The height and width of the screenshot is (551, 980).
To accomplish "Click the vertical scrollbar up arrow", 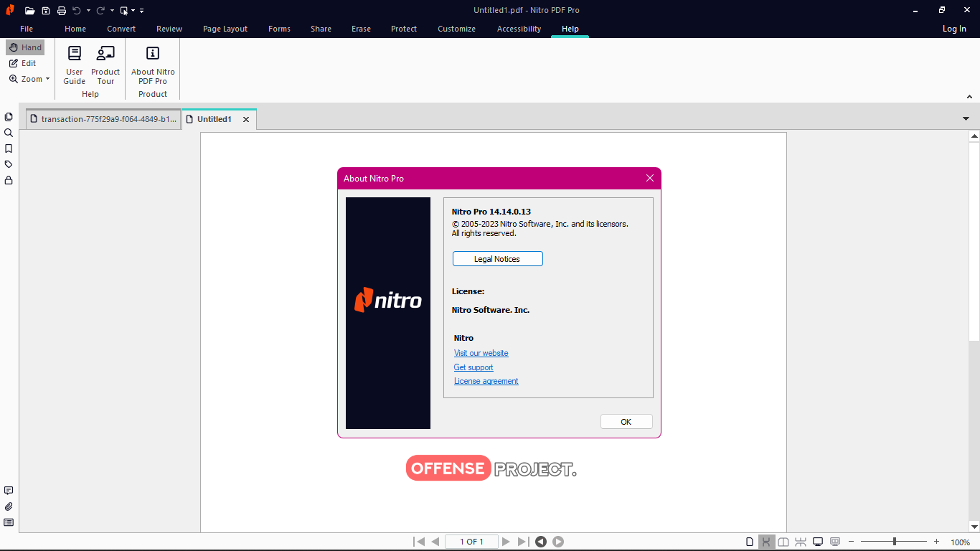I will [974, 136].
